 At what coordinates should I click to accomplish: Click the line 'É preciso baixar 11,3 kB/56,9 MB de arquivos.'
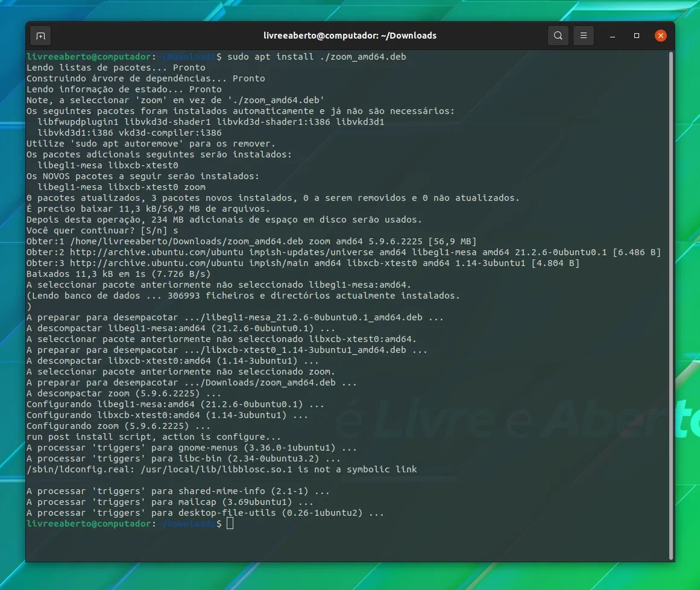pos(148,209)
